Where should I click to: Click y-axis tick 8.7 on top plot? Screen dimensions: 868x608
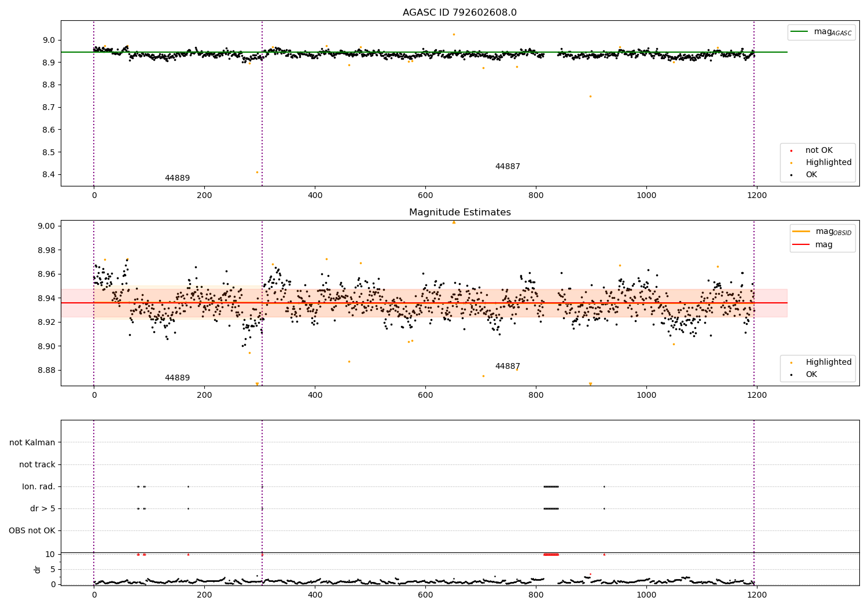click(x=49, y=107)
